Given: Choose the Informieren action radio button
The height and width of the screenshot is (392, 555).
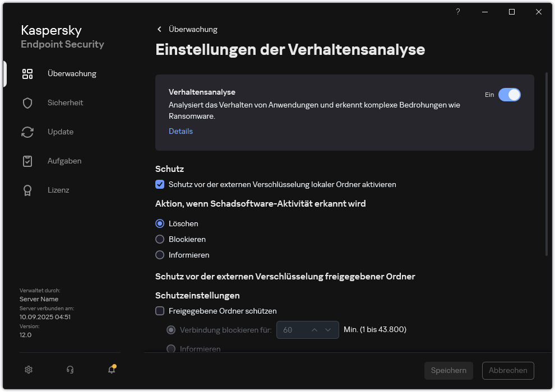Looking at the screenshot, I should click(160, 255).
